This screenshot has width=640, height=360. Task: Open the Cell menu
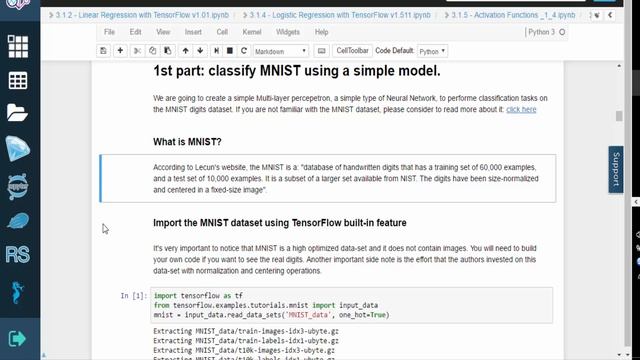tap(222, 32)
